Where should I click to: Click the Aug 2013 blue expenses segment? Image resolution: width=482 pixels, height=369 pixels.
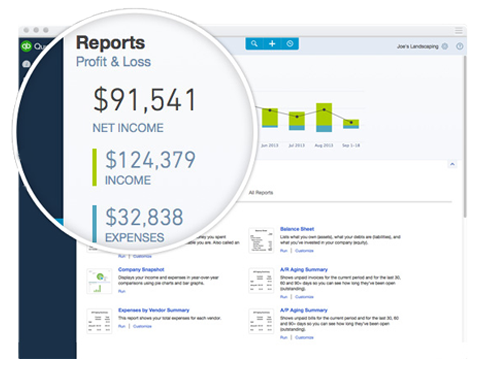coord(324,129)
